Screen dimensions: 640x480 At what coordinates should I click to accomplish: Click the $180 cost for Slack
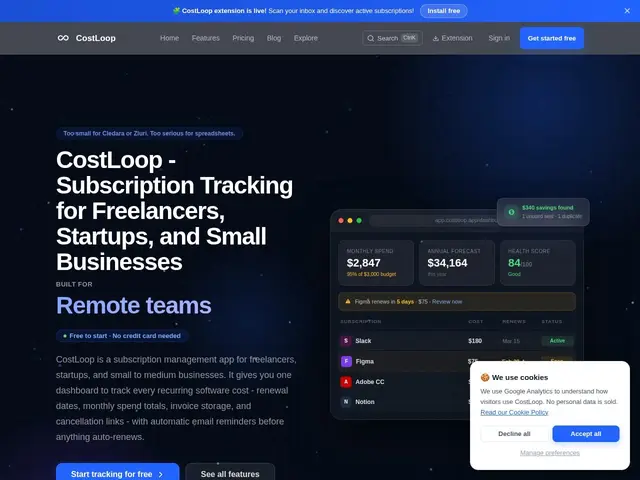(475, 341)
